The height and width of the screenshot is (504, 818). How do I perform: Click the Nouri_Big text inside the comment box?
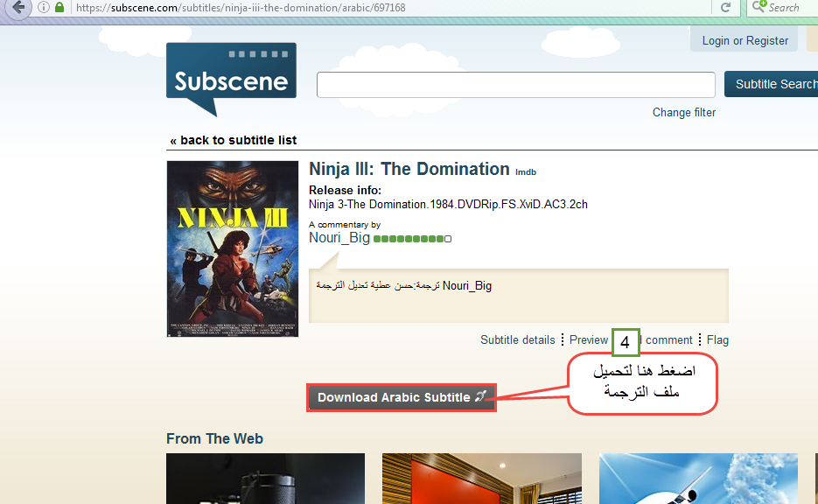click(x=467, y=286)
